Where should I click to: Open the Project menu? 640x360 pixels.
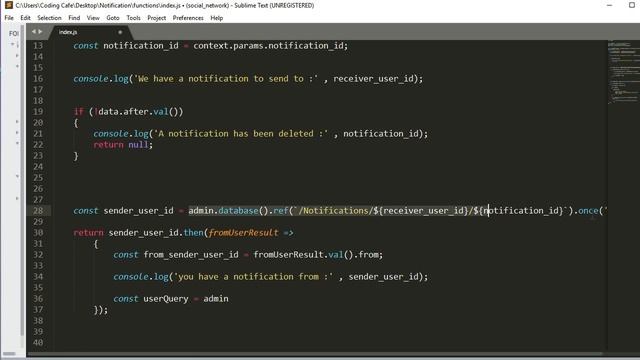pyautogui.click(x=157, y=18)
